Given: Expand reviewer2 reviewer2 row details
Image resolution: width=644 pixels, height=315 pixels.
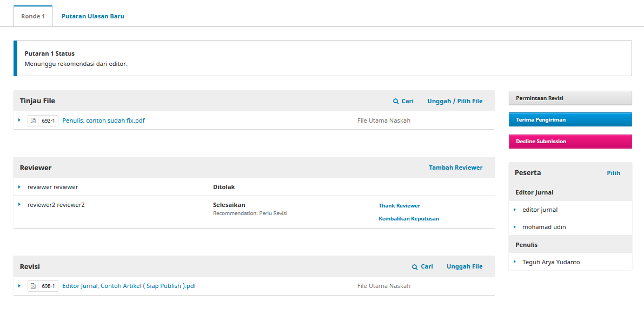Looking at the screenshot, I should pyautogui.click(x=19, y=205).
